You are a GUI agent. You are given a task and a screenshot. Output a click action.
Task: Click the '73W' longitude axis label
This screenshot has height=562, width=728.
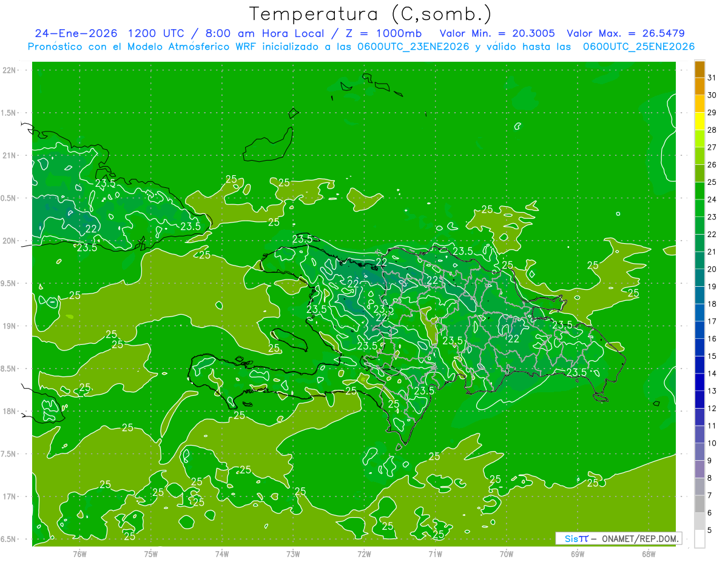(x=293, y=554)
